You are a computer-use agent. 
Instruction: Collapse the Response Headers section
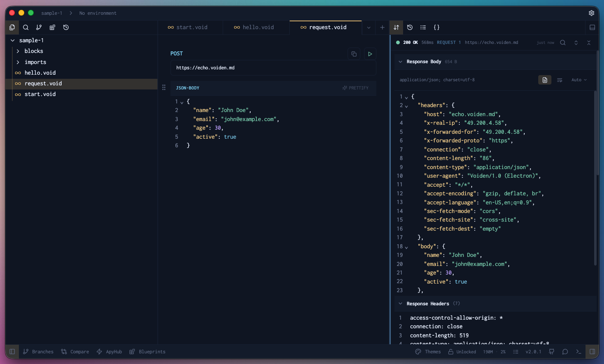pyautogui.click(x=400, y=304)
